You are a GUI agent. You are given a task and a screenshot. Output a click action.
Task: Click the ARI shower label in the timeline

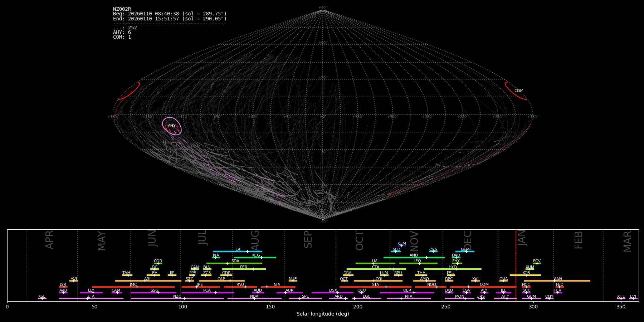point(147,279)
